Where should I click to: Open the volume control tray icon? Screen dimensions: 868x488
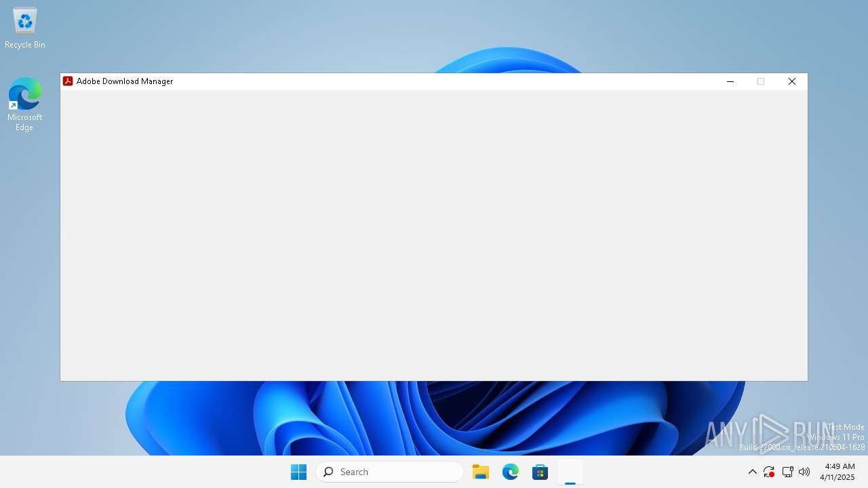[804, 472]
